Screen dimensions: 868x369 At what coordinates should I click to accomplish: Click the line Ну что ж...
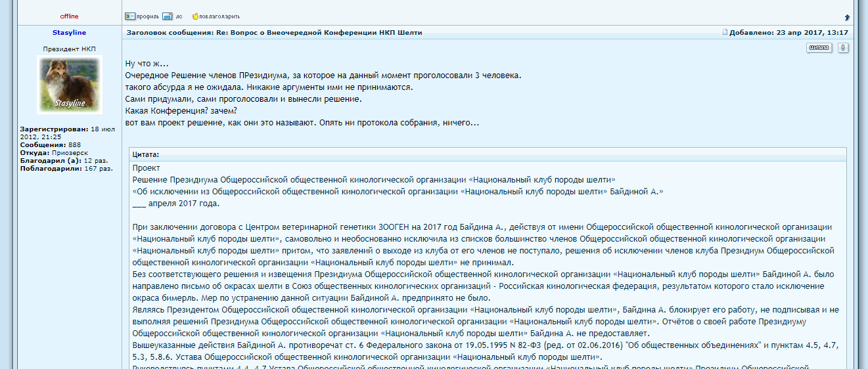147,64
